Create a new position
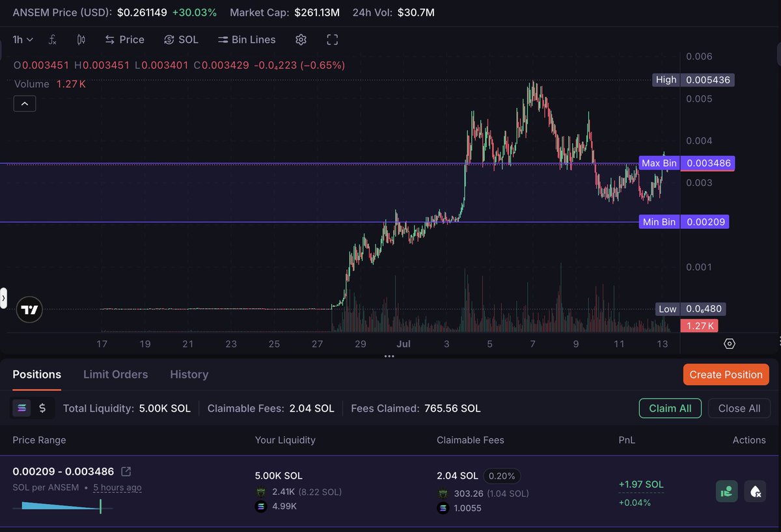Viewport: 781px width, 532px height. (726, 375)
